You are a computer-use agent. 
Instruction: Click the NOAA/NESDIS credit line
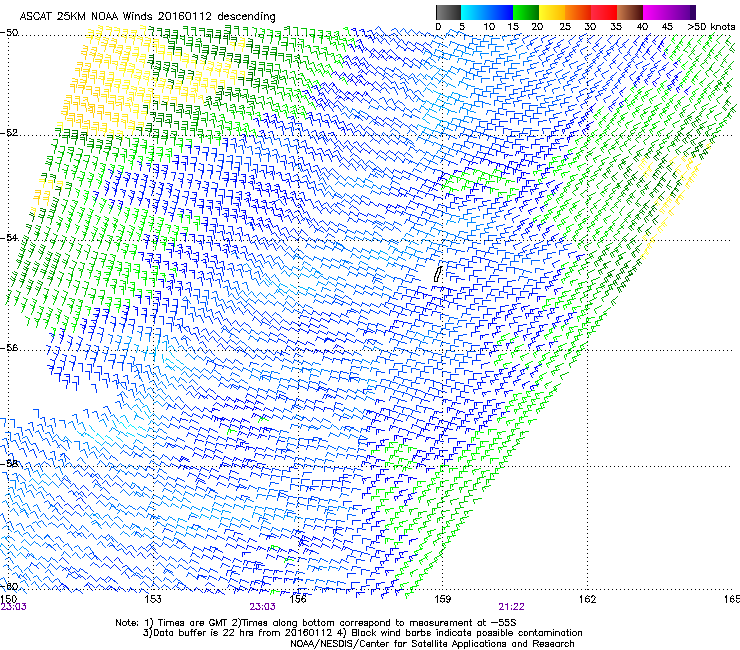[x=432, y=643]
